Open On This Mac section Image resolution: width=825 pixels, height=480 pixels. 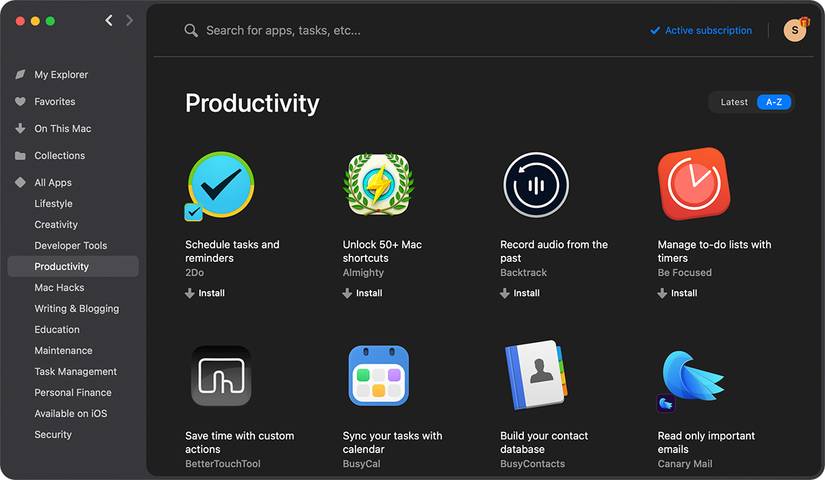[x=63, y=128]
